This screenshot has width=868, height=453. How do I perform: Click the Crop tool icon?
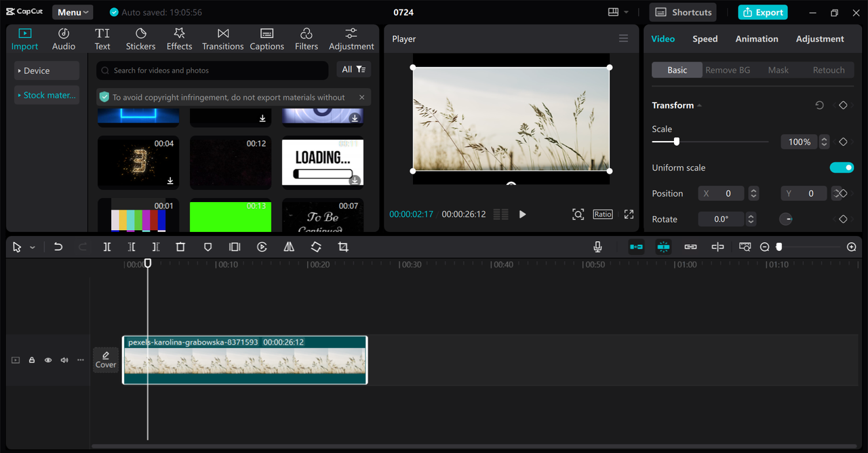point(343,248)
